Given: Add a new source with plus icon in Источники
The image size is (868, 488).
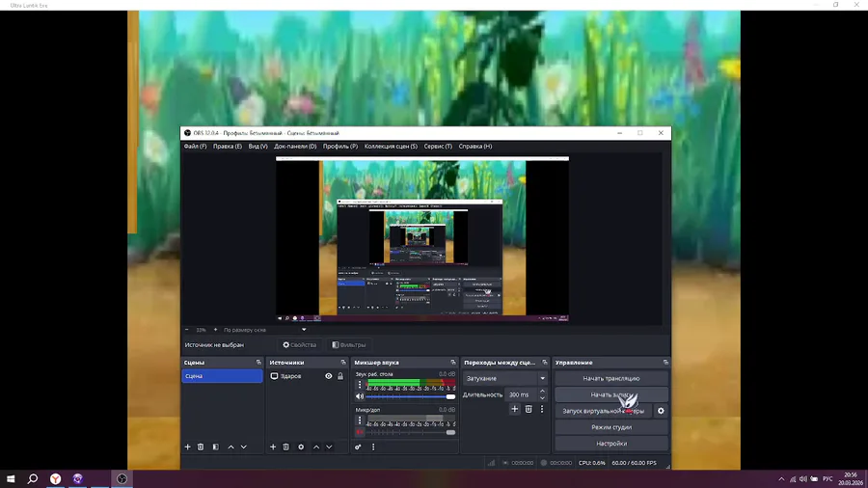Looking at the screenshot, I should (x=273, y=447).
